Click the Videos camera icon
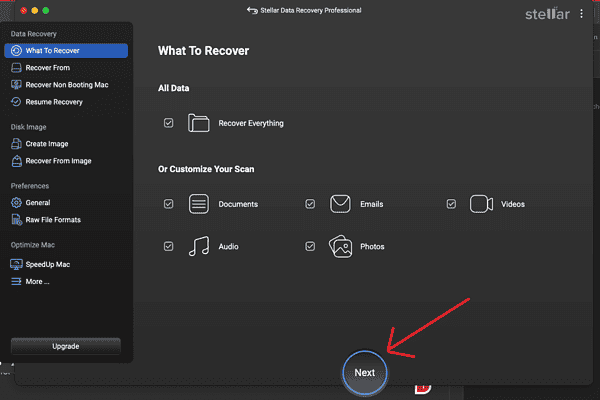Viewport: 600px width, 400px height. 481,204
